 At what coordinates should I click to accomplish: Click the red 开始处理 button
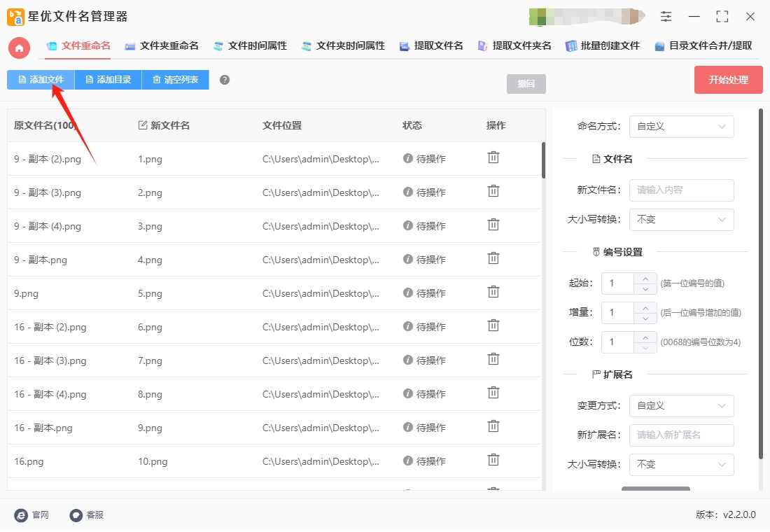click(x=728, y=80)
